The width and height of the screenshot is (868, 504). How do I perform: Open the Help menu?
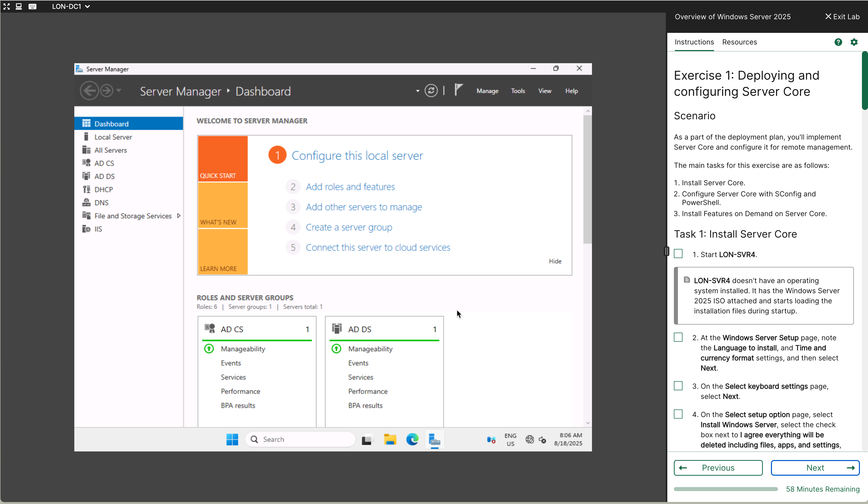572,91
